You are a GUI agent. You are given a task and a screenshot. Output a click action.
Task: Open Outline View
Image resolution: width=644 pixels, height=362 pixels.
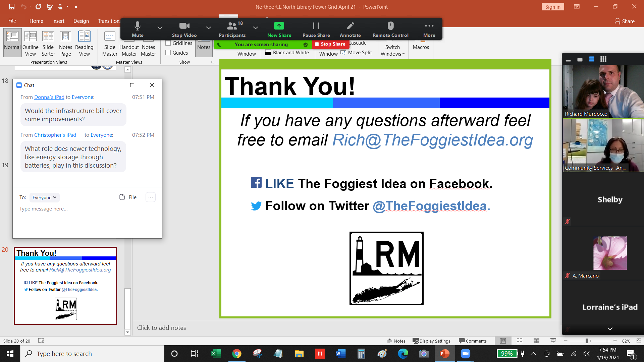tap(31, 43)
